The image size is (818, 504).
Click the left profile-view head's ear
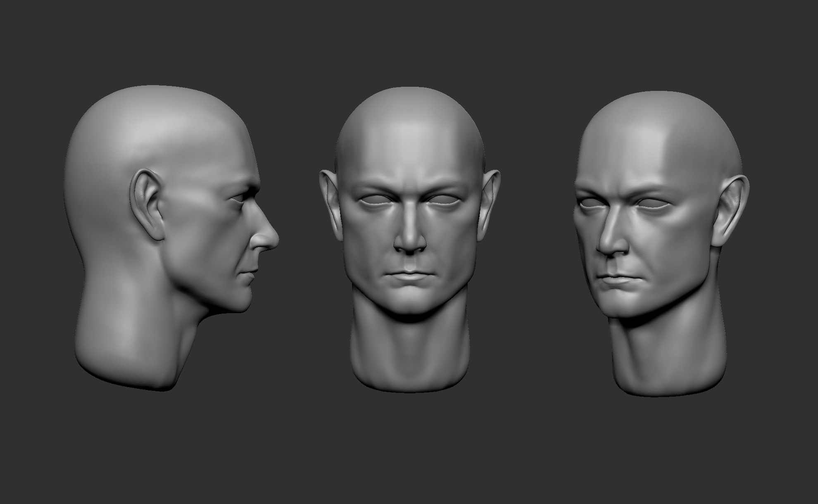(x=146, y=204)
